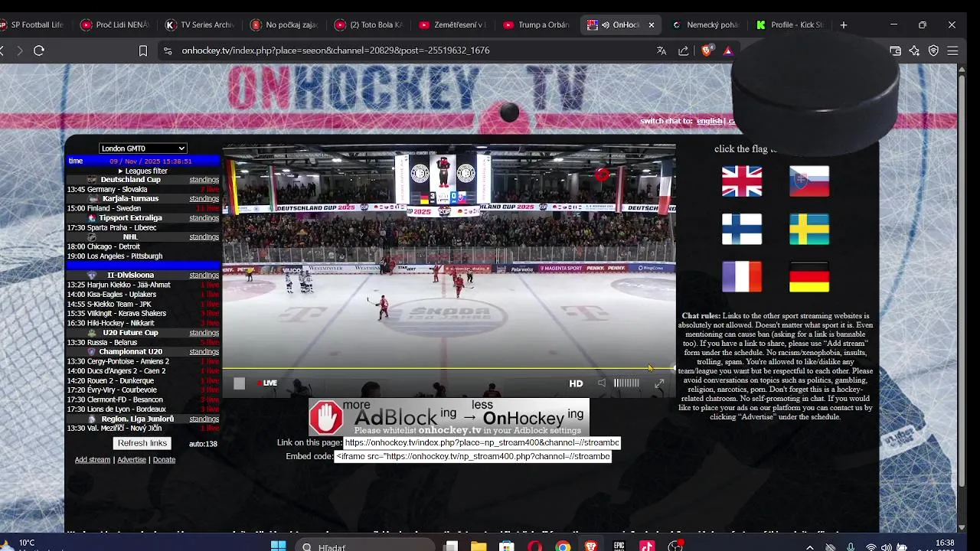Click the share page icon

click(x=684, y=51)
